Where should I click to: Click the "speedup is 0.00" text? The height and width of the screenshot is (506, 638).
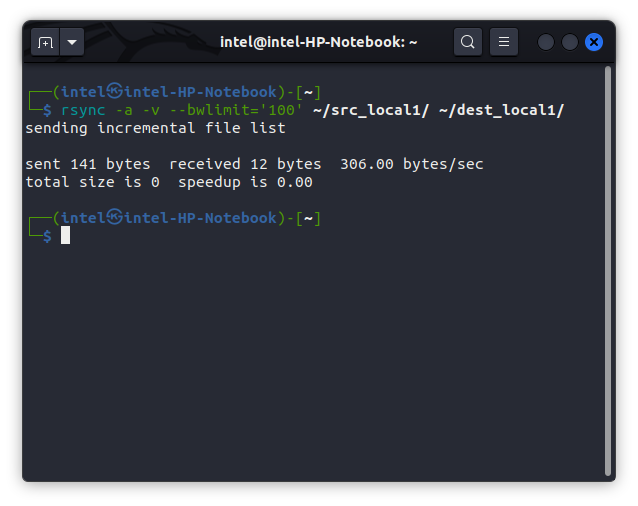(x=245, y=183)
